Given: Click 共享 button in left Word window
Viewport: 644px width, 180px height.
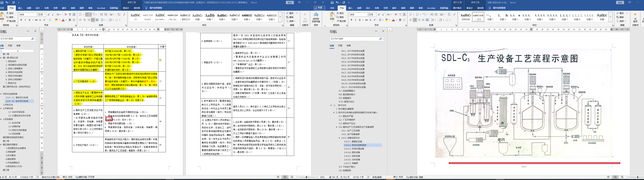Looking at the screenshot, I should (319, 8).
